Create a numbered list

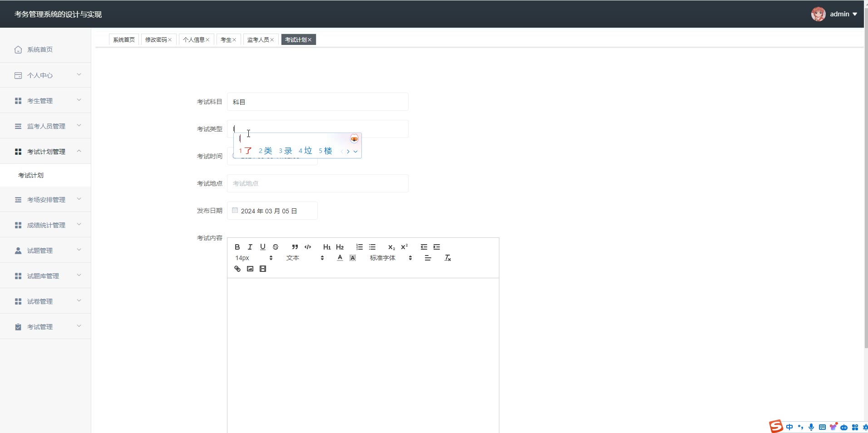(359, 247)
